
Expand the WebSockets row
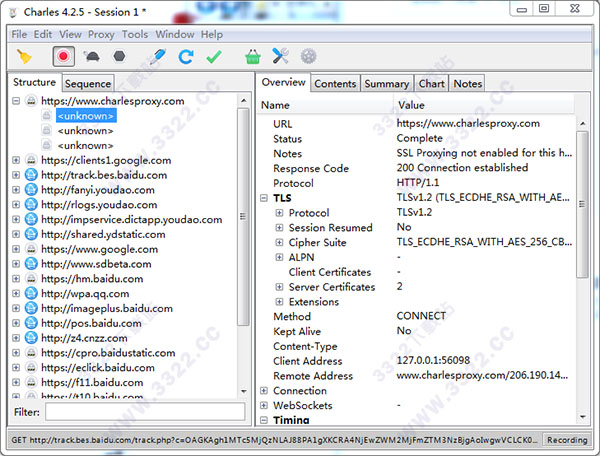coord(264,405)
